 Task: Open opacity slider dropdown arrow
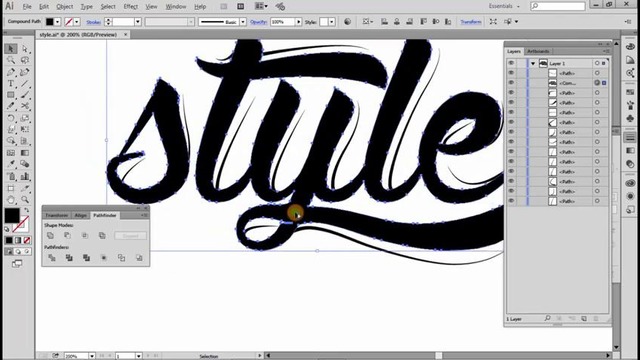(299, 22)
